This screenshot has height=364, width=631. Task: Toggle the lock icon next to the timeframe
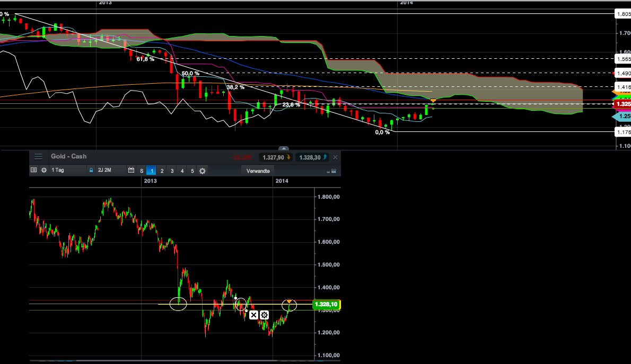tap(92, 170)
